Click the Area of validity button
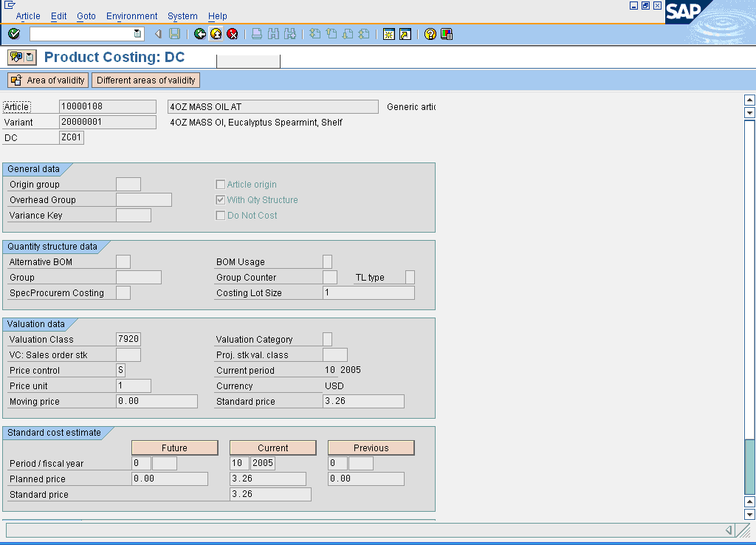 [48, 80]
